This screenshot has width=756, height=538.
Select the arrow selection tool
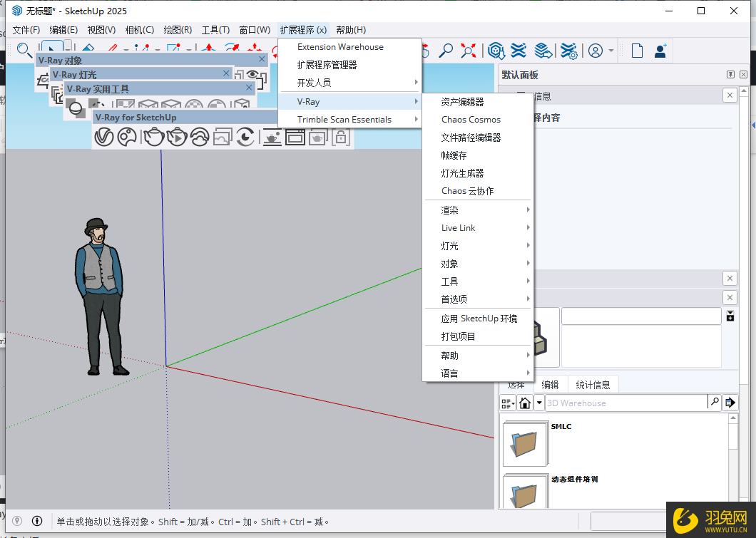pyautogui.click(x=51, y=48)
